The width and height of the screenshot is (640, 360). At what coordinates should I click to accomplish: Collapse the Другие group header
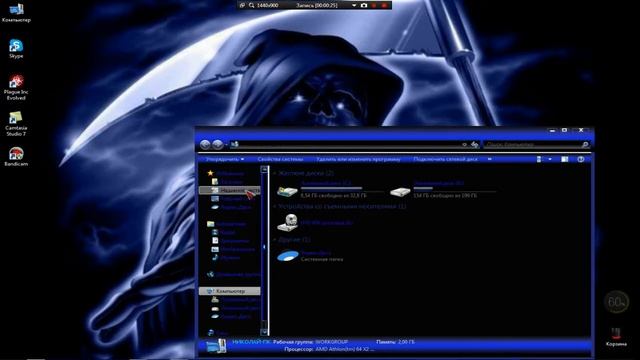pyautogui.click(x=292, y=240)
